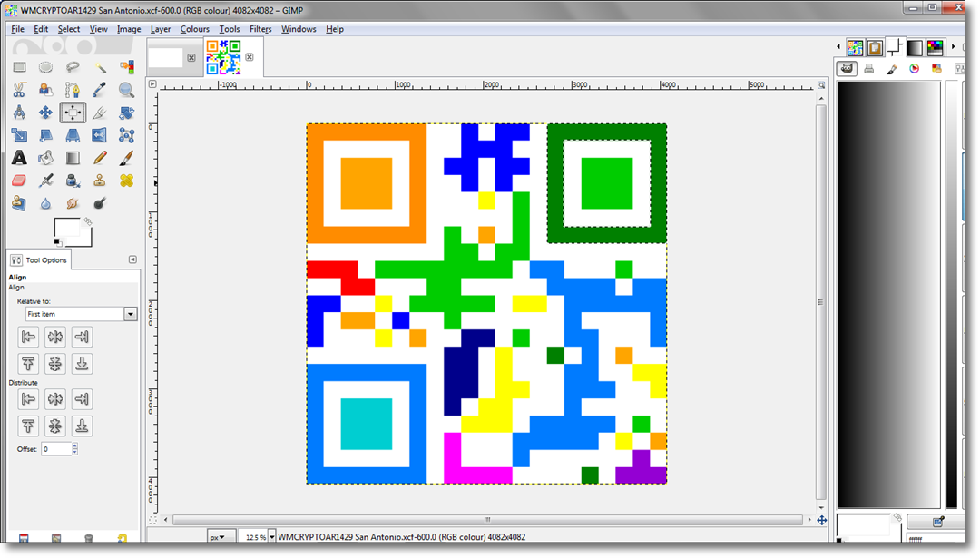980x558 pixels.
Task: Select the Rotate tool
Action: 126,113
